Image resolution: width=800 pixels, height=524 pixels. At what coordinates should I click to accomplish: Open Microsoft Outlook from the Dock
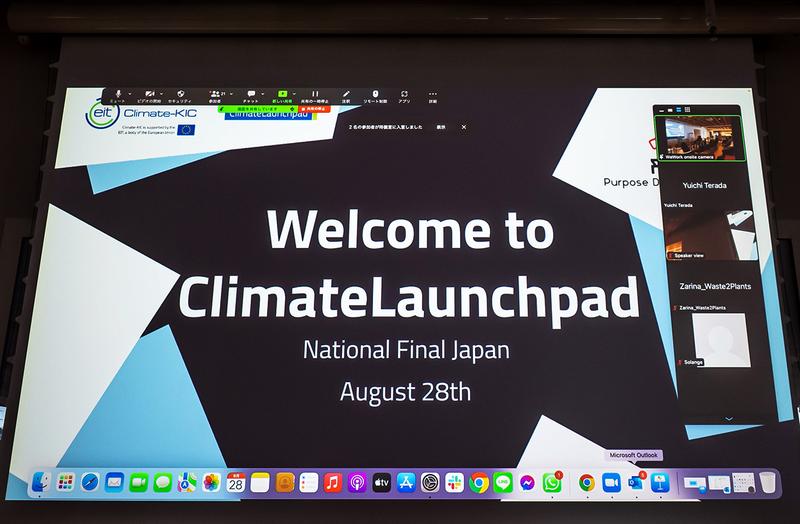(x=636, y=483)
